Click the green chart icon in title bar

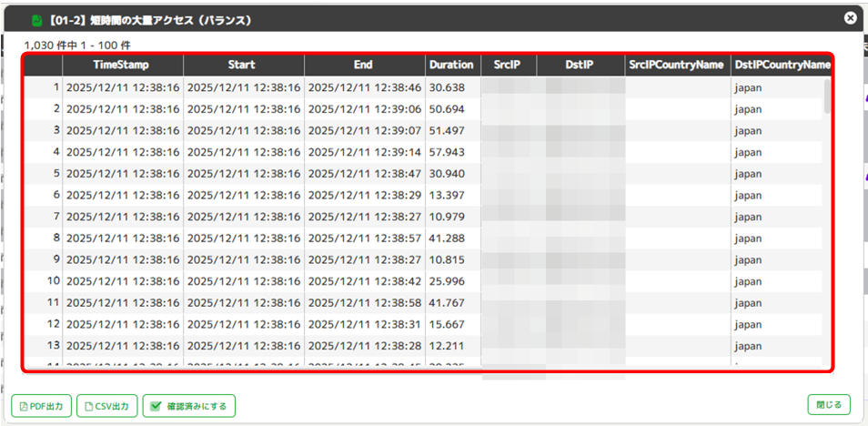[36, 21]
